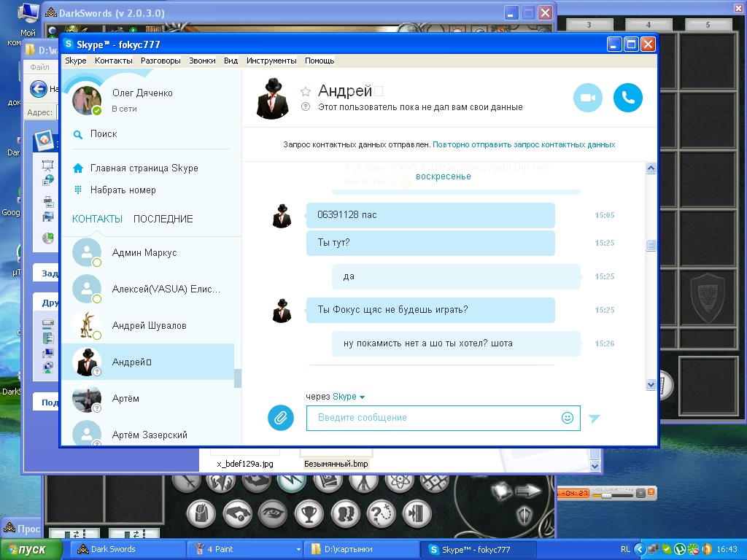This screenshot has height=560, width=747.
Task: Open the Звонки menu
Action: [202, 61]
